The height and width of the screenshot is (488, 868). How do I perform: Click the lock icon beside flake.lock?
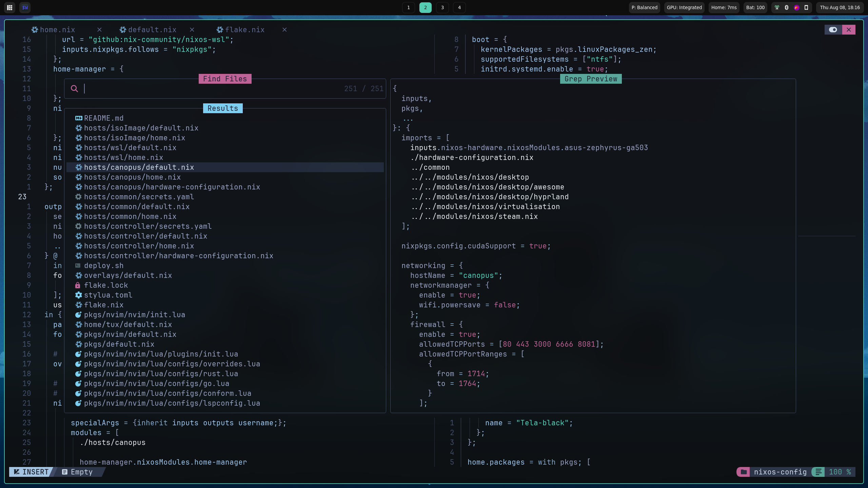78,285
